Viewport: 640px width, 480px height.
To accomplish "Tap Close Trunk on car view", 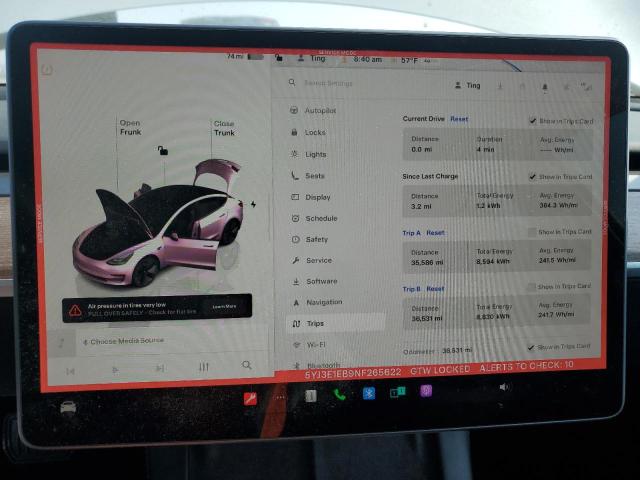I will click(x=224, y=128).
